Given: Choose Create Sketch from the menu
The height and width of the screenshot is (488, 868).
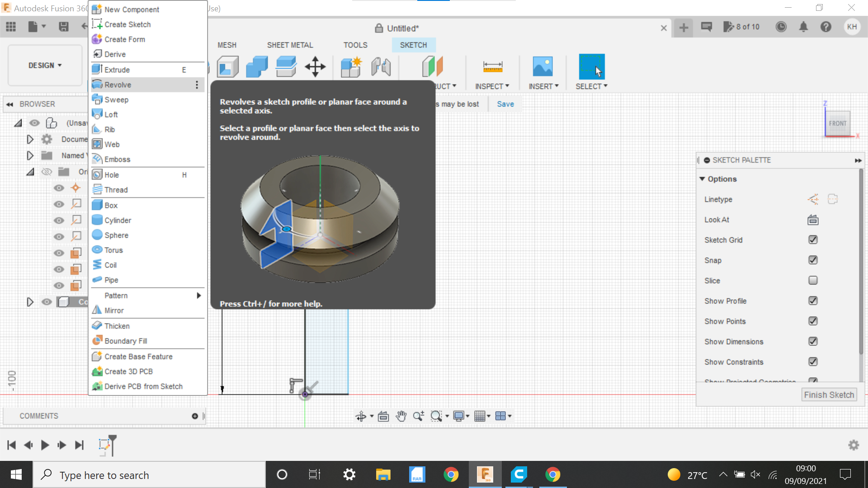Looking at the screenshot, I should pos(147,24).
